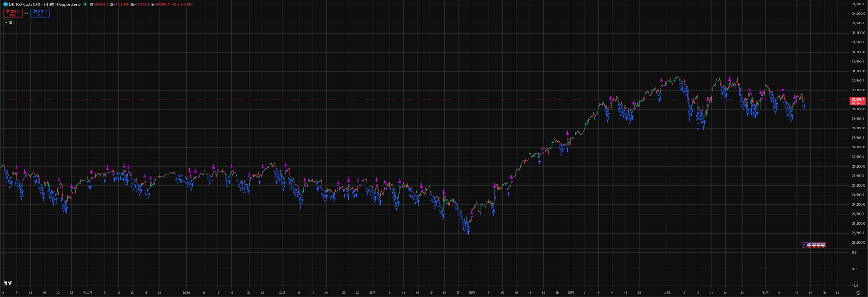Click the red 29,509.7 sell button
Screen dimensions: 868x297
(13, 13)
